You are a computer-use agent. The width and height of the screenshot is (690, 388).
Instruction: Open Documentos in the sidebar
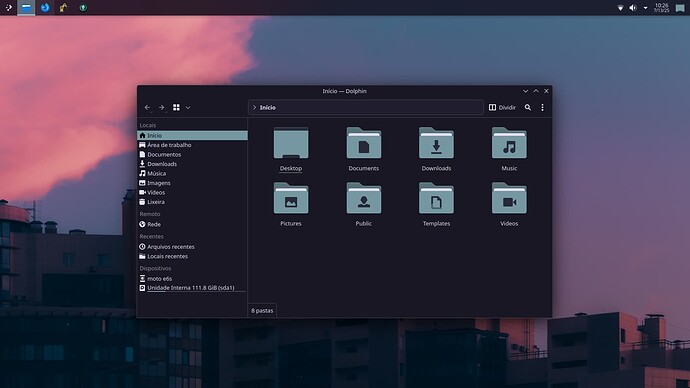(x=192, y=154)
